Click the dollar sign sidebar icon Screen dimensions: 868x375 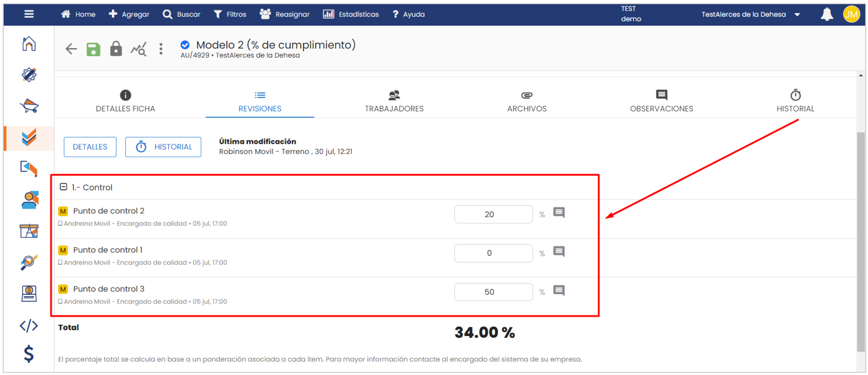coord(29,354)
